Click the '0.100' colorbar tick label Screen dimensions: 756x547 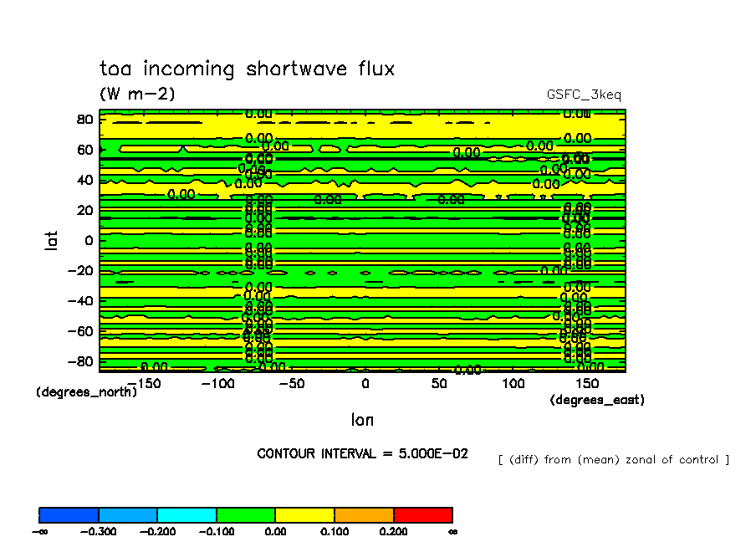coord(335,532)
